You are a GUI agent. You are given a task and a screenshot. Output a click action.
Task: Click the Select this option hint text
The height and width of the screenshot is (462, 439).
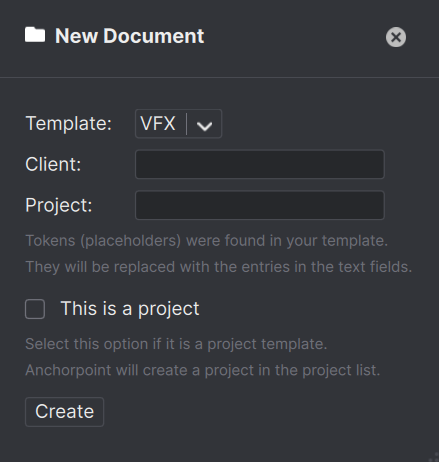coord(176,344)
